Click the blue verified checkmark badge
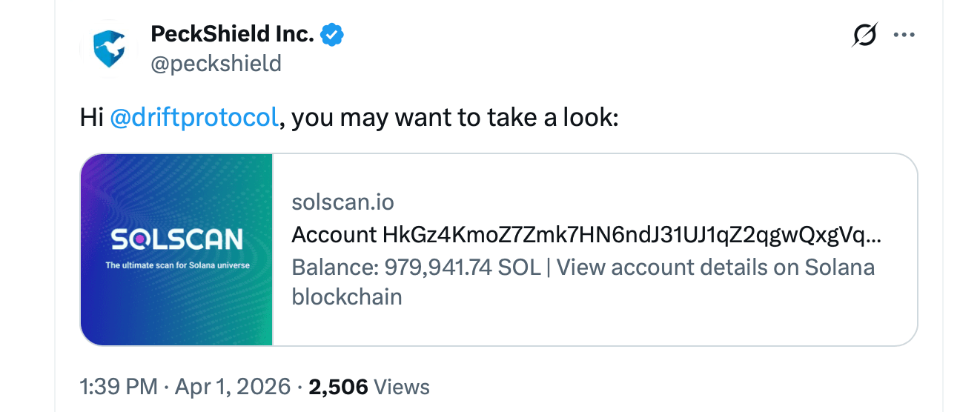Viewport: 980px width, 412px height. 331,34
